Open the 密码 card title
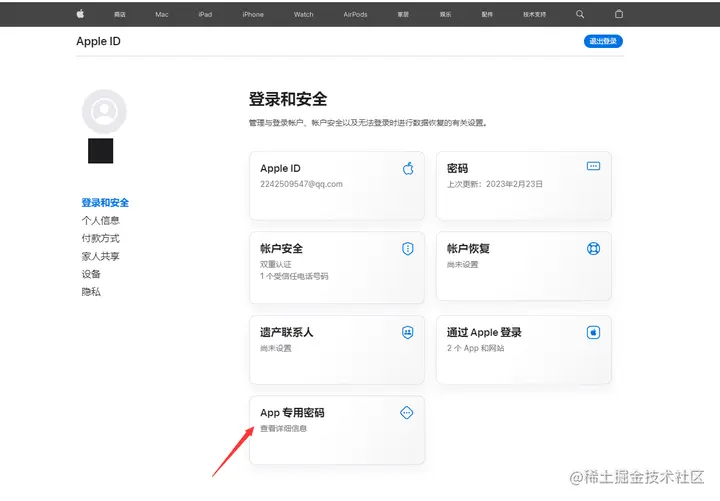The height and width of the screenshot is (501, 720). point(457,169)
